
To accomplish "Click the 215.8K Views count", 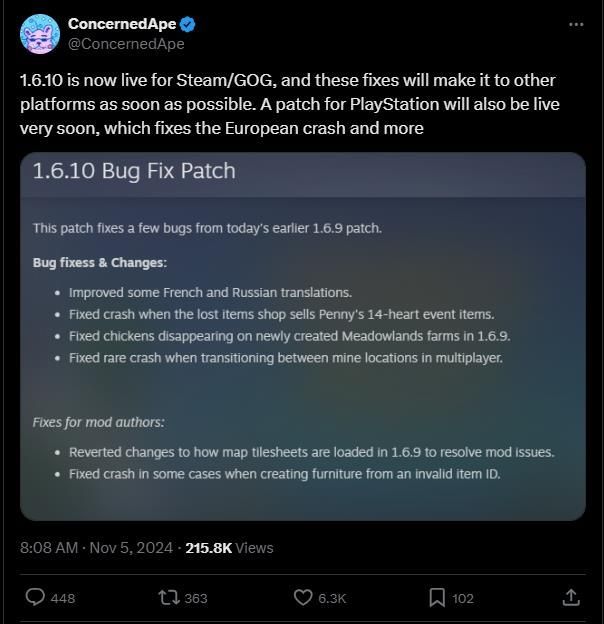I will 229,548.
